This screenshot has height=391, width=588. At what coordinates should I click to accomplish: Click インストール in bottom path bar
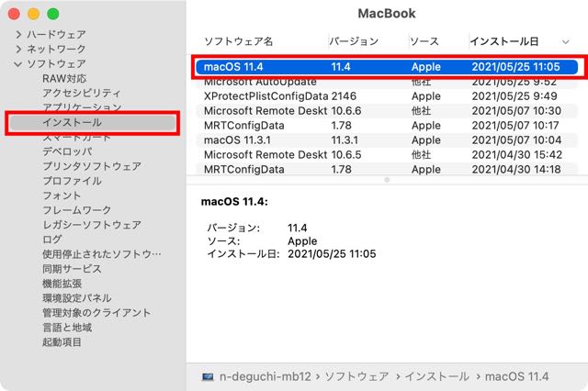(437, 376)
